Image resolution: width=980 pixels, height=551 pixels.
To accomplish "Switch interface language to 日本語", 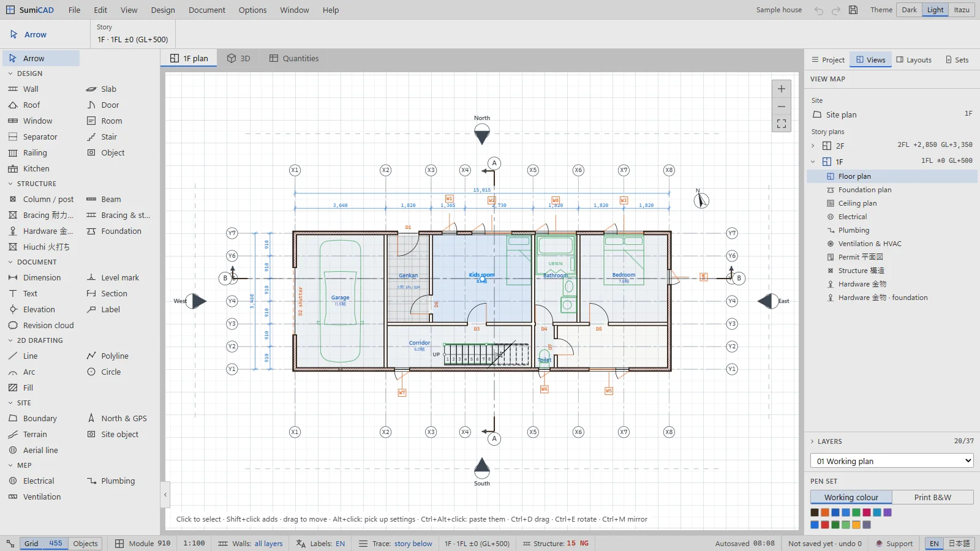I will [959, 544].
